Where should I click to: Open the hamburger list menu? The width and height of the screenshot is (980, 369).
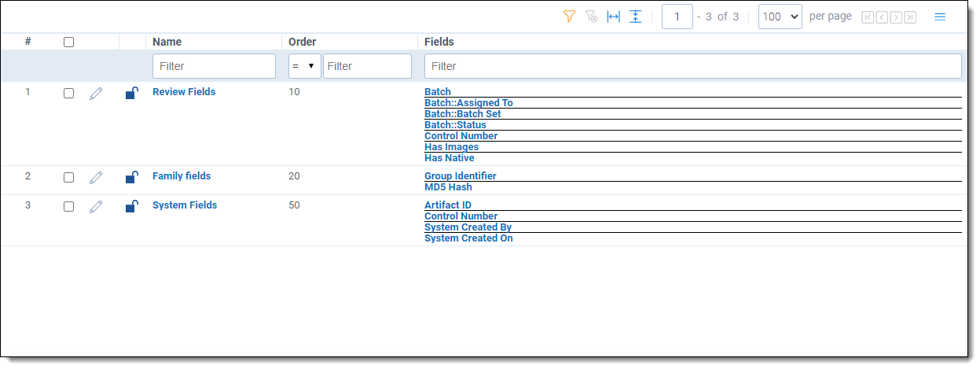click(x=940, y=17)
